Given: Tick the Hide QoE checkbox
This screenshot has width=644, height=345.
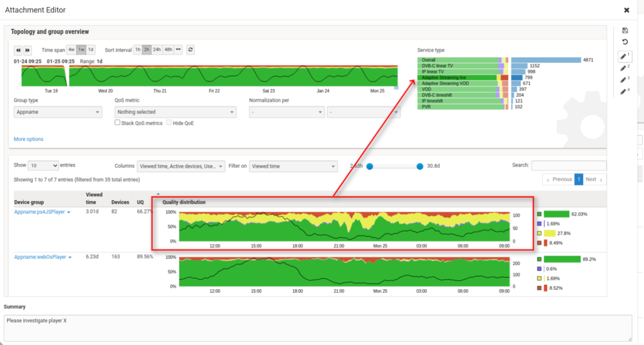Looking at the screenshot, I should tap(169, 123).
